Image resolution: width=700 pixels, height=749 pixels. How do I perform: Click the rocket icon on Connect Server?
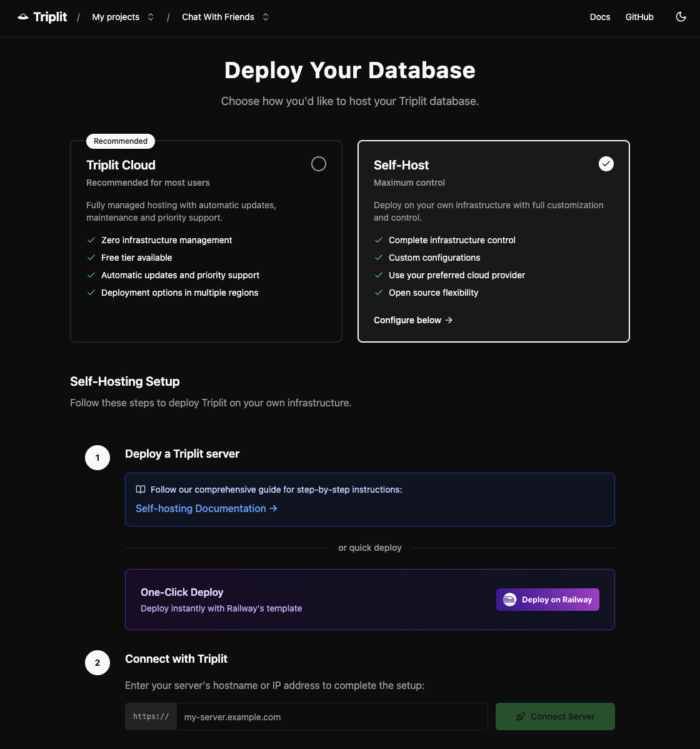[521, 716]
